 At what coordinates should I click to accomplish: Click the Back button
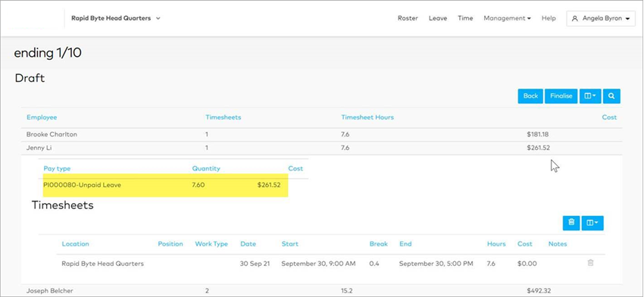530,96
